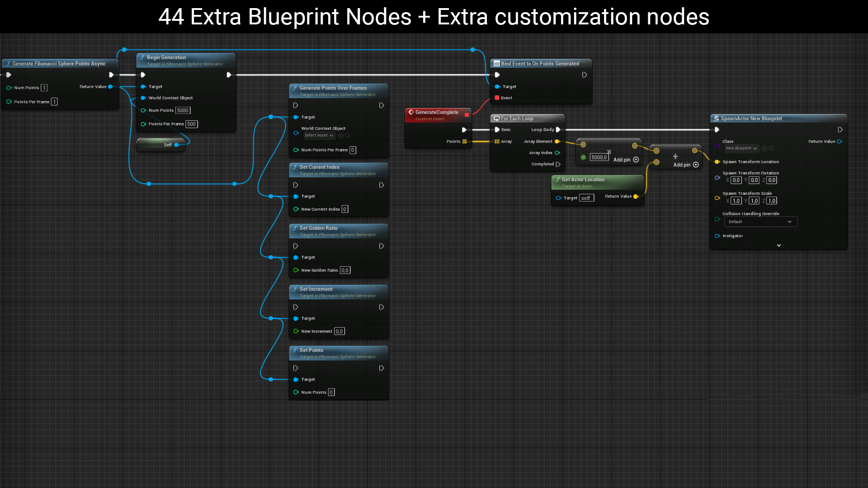The image size is (868, 488).
Task: Open Collision Handling Override Default dropdown
Action: pyautogui.click(x=760, y=222)
